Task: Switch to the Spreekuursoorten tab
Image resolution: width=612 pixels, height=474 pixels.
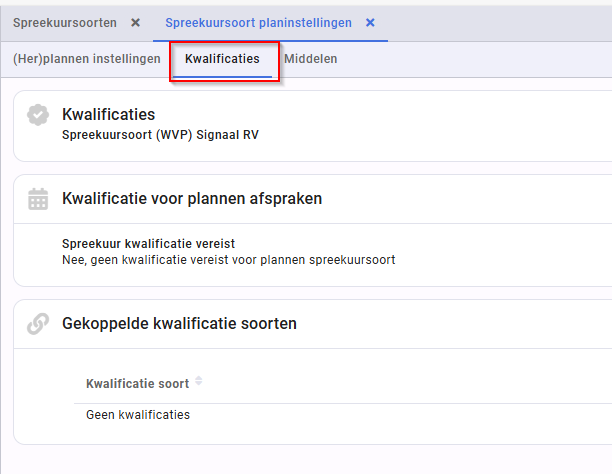Action: click(65, 23)
